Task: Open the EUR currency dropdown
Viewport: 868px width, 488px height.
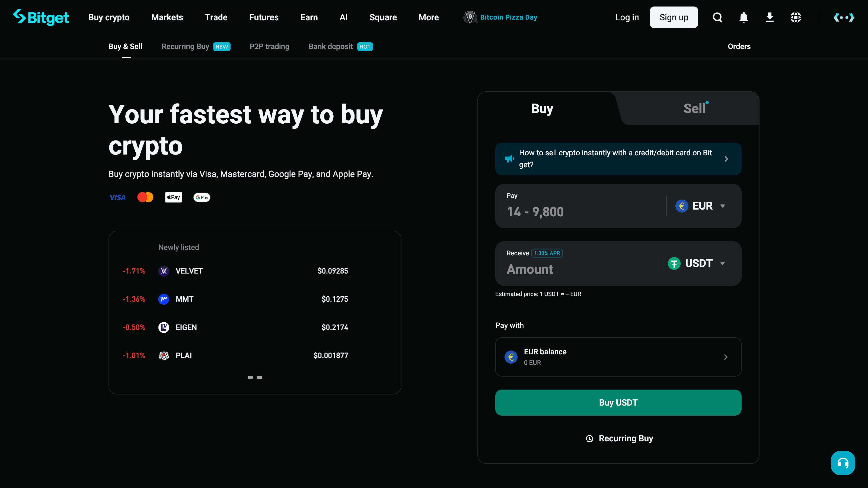Action: (700, 206)
